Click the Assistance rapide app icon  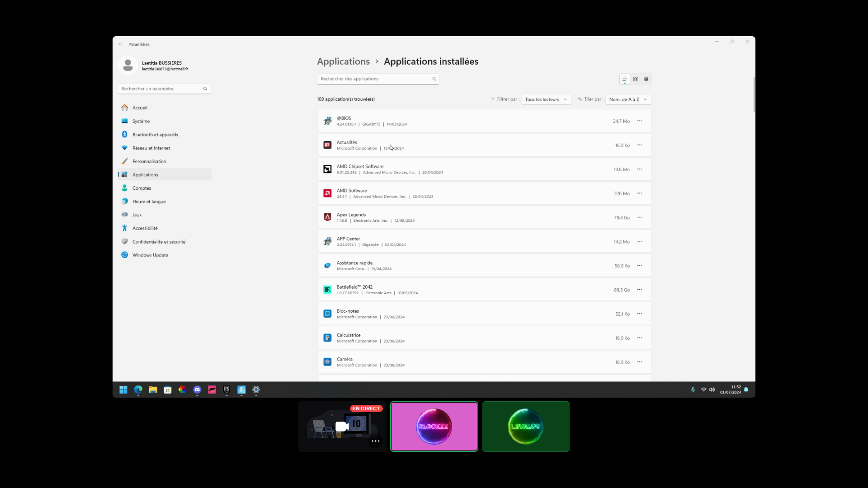[327, 266]
